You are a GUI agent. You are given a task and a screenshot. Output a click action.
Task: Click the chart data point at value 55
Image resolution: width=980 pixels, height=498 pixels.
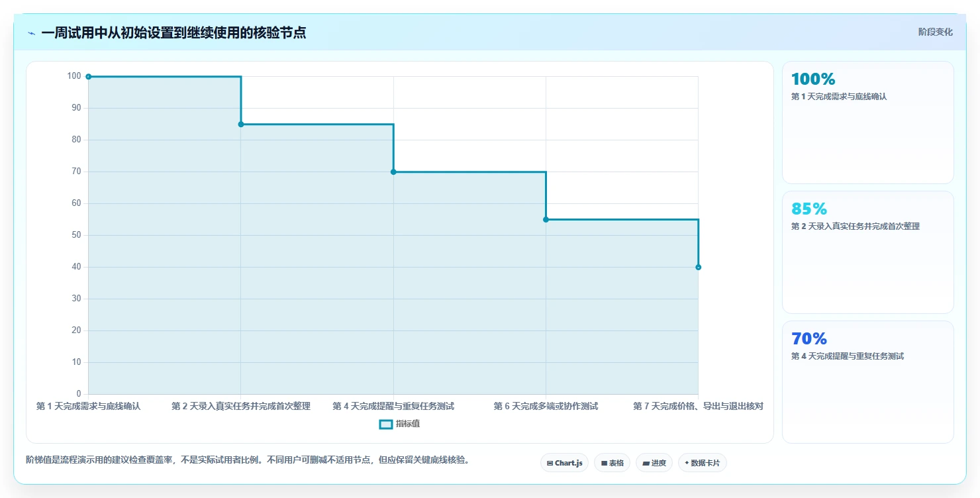[546, 219]
